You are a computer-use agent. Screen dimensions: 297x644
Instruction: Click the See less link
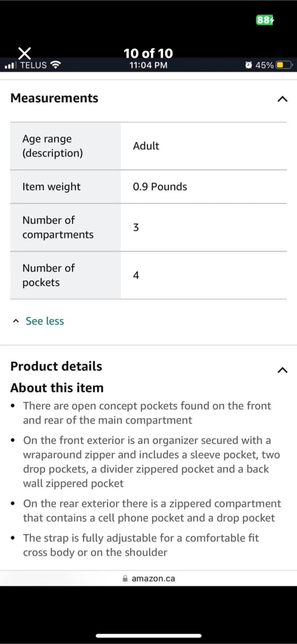pyautogui.click(x=45, y=321)
